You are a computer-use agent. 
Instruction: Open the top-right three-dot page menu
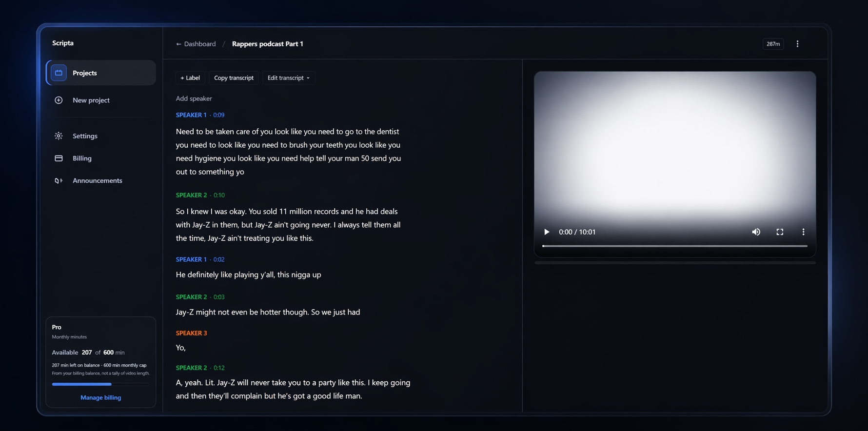pyautogui.click(x=797, y=44)
